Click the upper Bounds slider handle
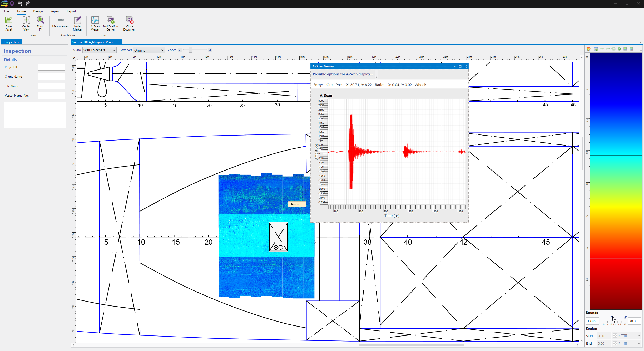 [625, 318]
